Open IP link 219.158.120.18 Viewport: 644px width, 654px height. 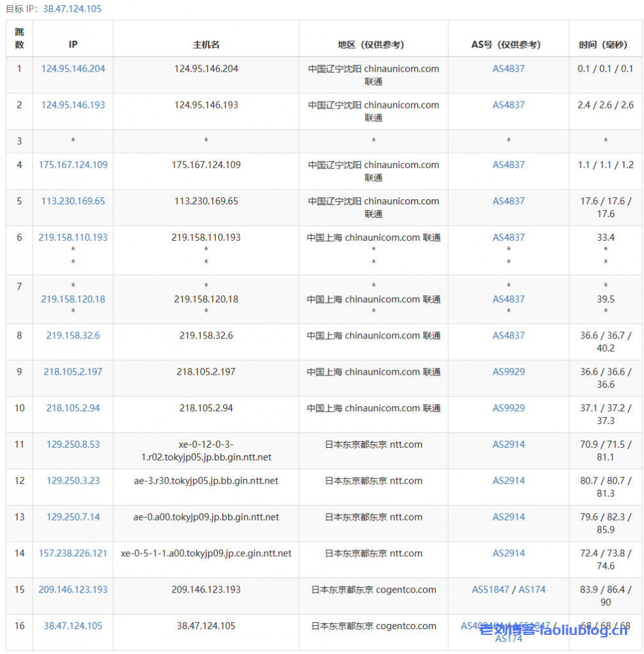[x=73, y=299]
